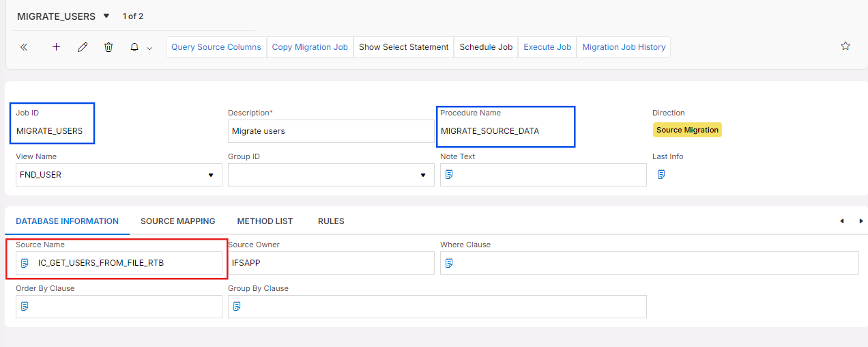Screen dimensions: 868x347
Task: Click the MIGRATE_SOURCE_DATA procedure name value
Action: pos(490,131)
